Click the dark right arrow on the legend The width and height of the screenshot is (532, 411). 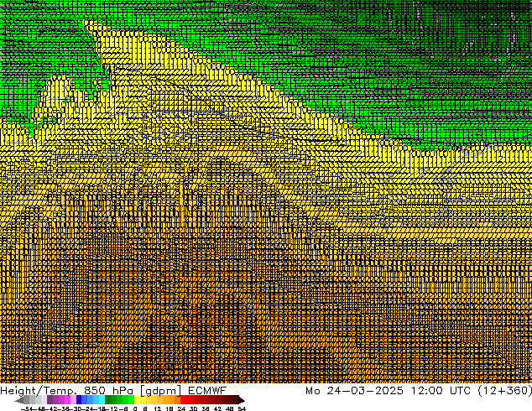(242, 399)
